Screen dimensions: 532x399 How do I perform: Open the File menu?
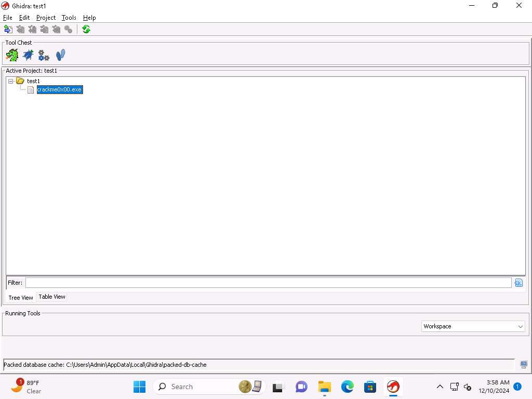click(7, 18)
